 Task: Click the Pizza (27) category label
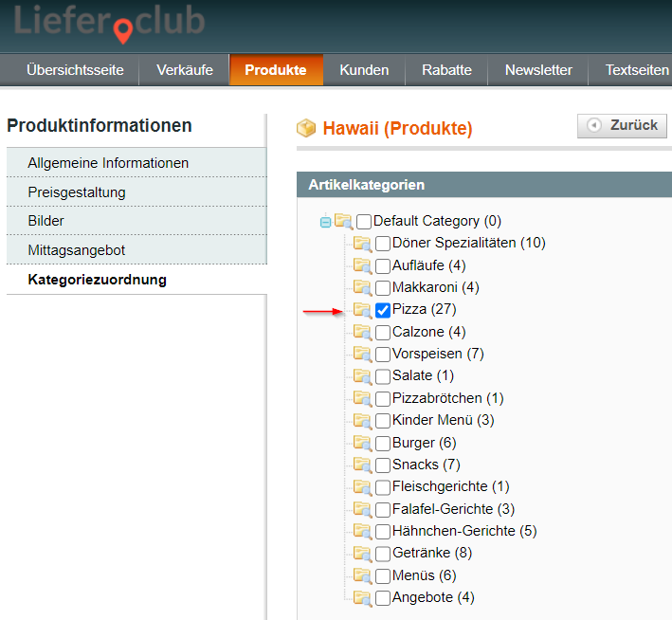(x=424, y=309)
